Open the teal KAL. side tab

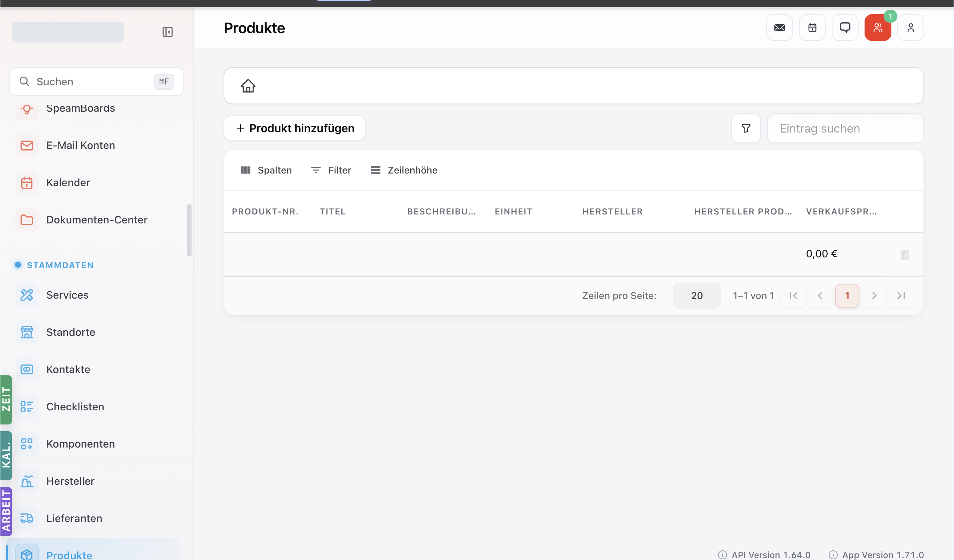[6, 456]
